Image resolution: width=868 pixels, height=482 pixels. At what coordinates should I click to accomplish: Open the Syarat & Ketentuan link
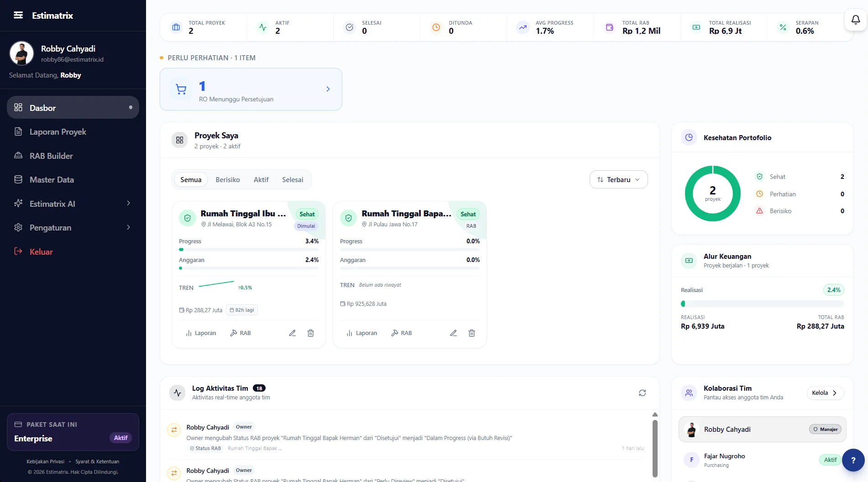click(97, 461)
